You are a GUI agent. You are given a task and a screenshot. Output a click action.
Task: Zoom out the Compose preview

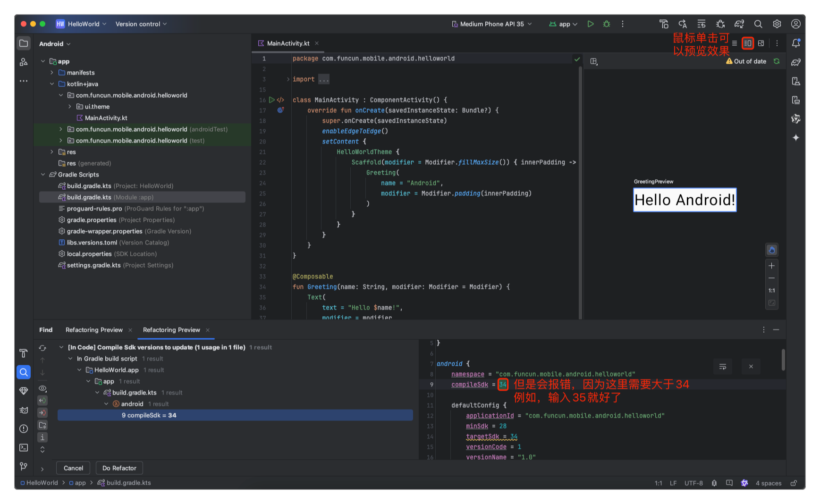tap(772, 278)
